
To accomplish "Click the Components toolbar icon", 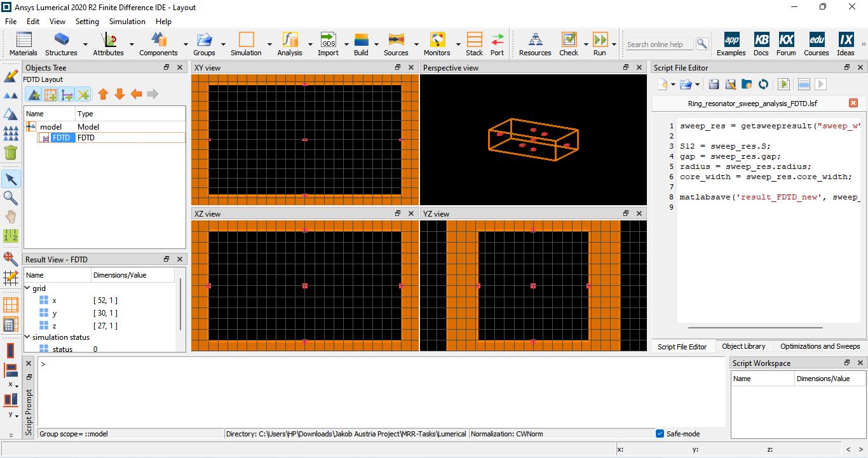I will click(x=159, y=40).
